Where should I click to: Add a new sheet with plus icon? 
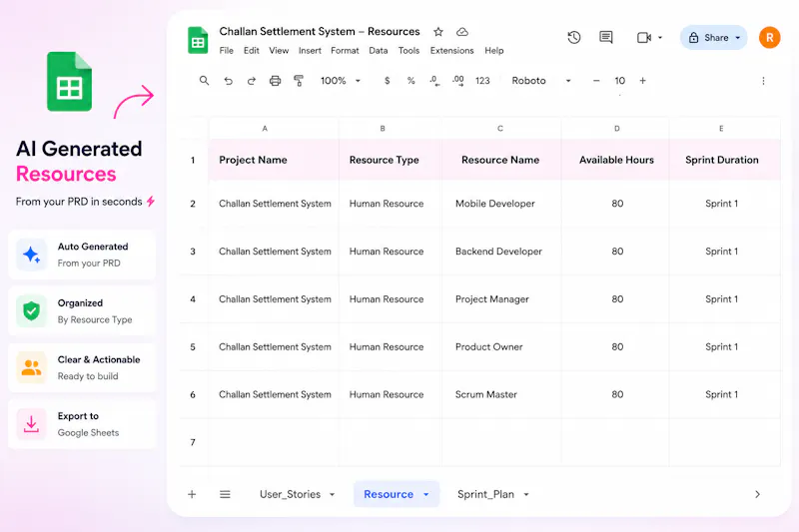(192, 494)
